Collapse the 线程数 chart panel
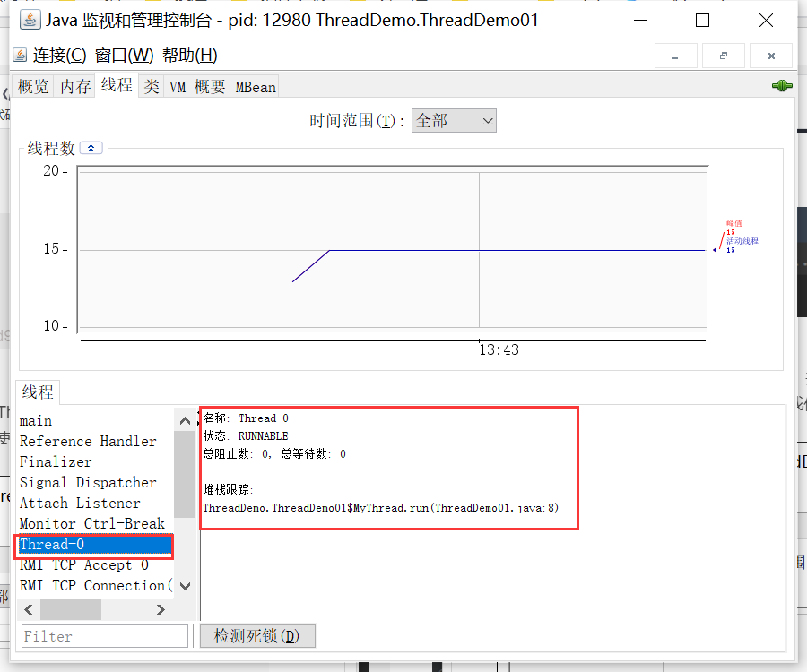 (x=91, y=148)
